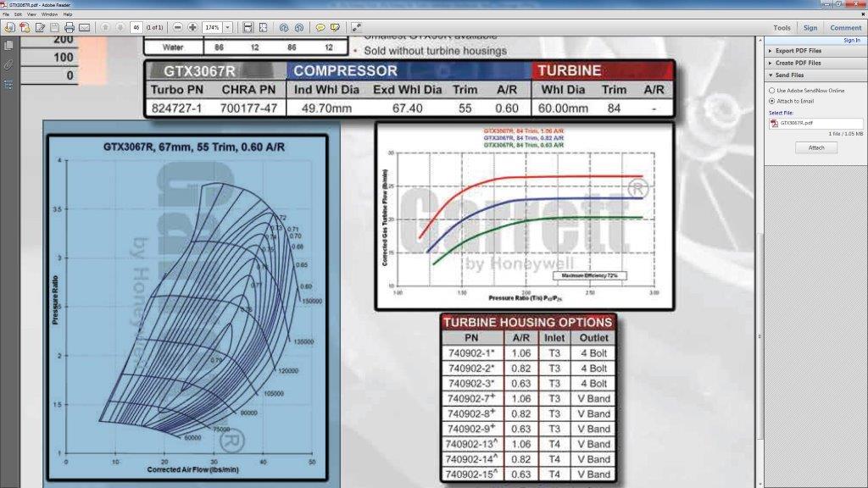
Task: Click the Sign In link
Action: point(851,40)
